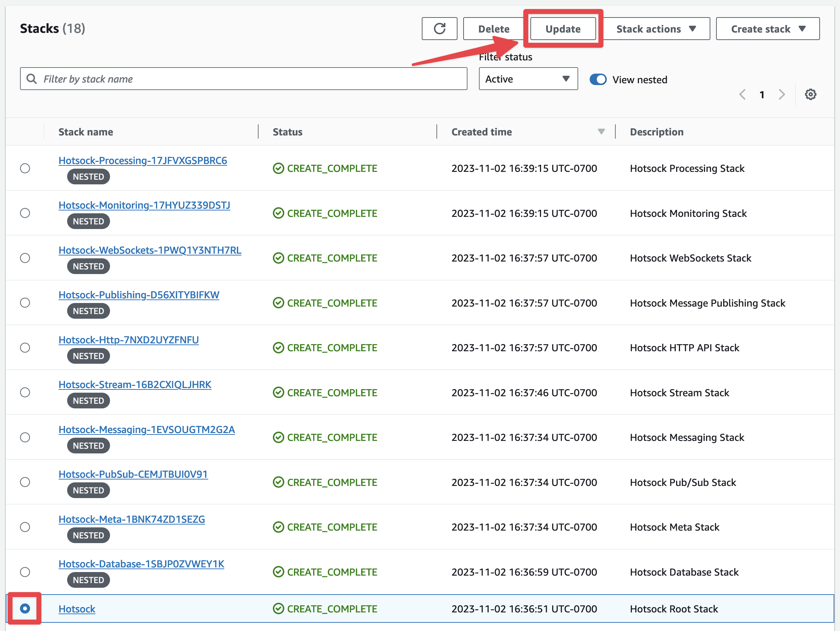Open Stack actions dropdown
The width and height of the screenshot is (840, 631).
(656, 29)
